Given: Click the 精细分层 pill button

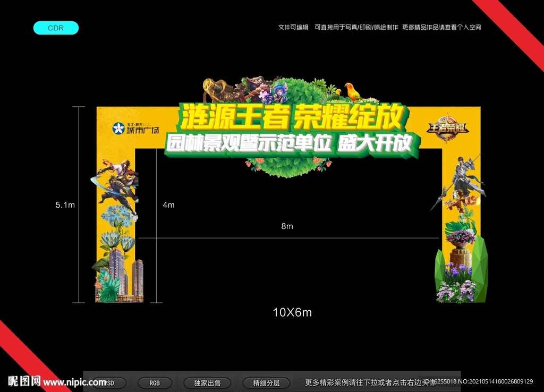Looking at the screenshot, I should tap(266, 383).
